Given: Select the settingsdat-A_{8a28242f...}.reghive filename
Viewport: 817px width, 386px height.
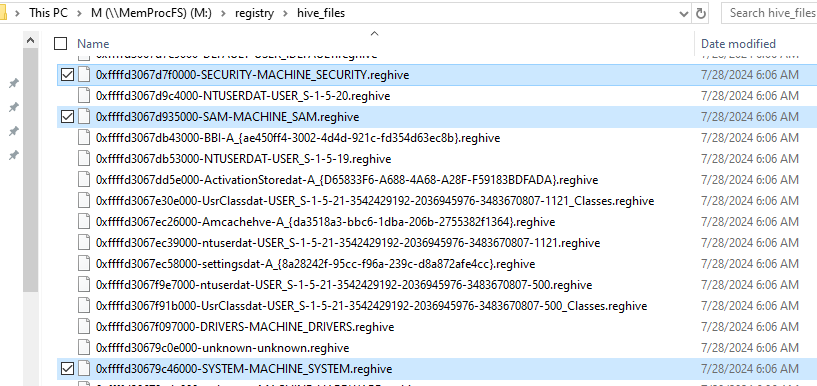Looking at the screenshot, I should pyautogui.click(x=316, y=264).
